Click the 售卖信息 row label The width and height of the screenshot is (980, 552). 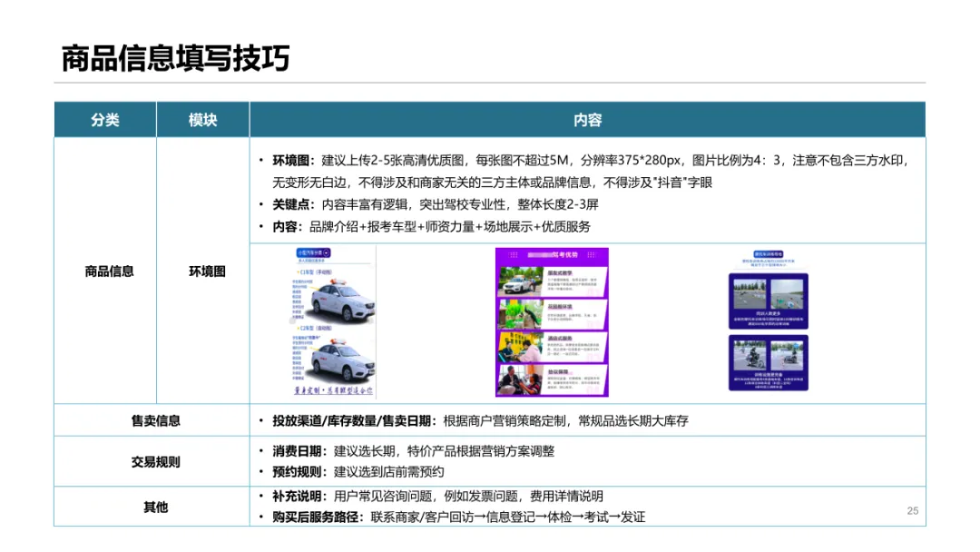point(156,420)
